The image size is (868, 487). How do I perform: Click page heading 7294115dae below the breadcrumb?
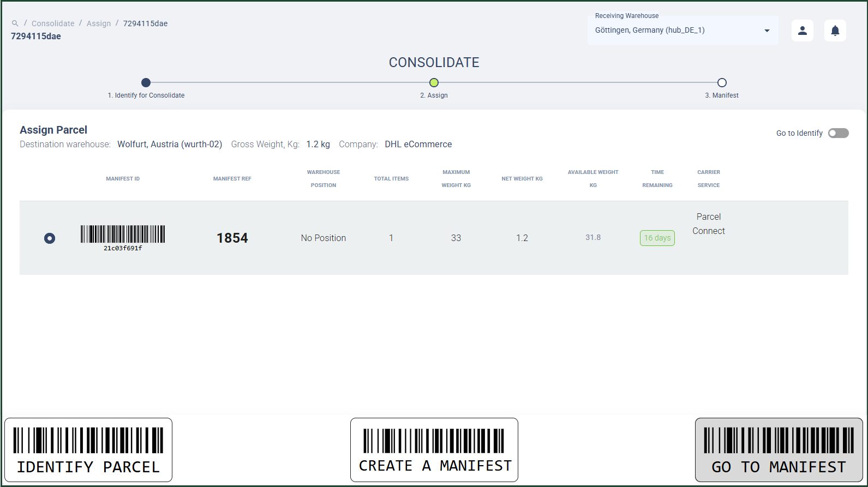[36, 37]
